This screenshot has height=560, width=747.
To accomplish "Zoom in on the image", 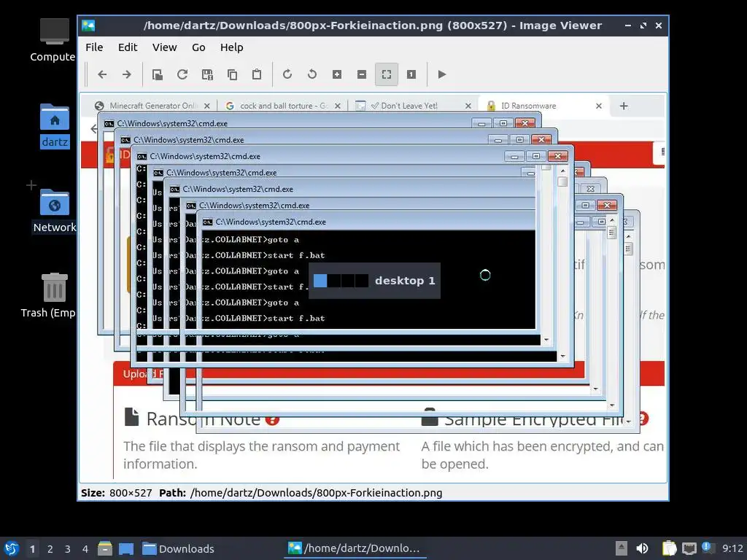I will click(337, 74).
